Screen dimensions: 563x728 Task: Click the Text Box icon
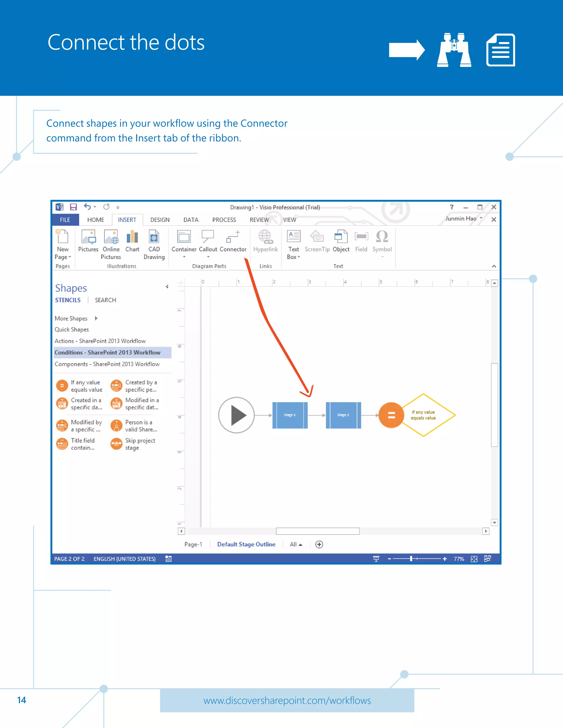pos(294,236)
